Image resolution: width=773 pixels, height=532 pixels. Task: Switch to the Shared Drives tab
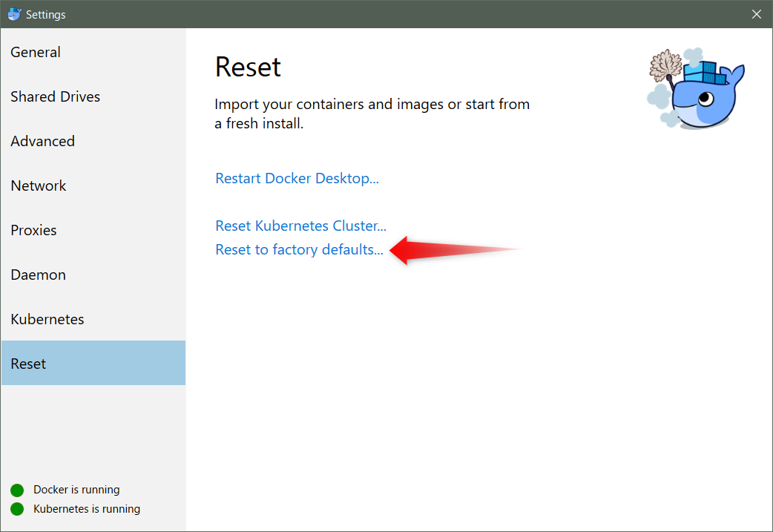pos(55,96)
